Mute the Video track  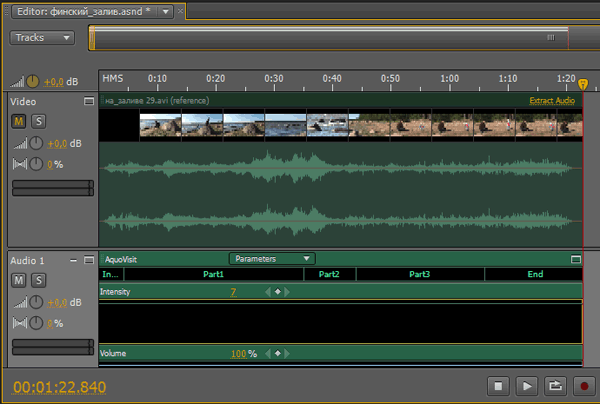[x=18, y=122]
